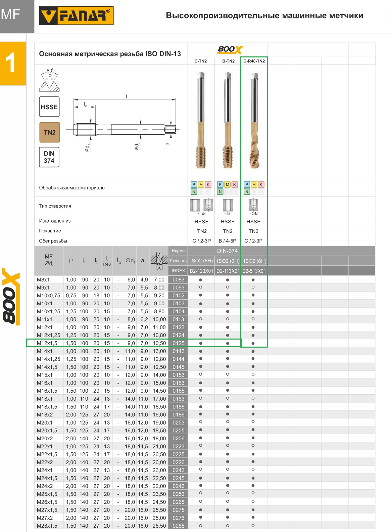
Task: Open the C-TN2 tap product image
Action: coord(201,120)
